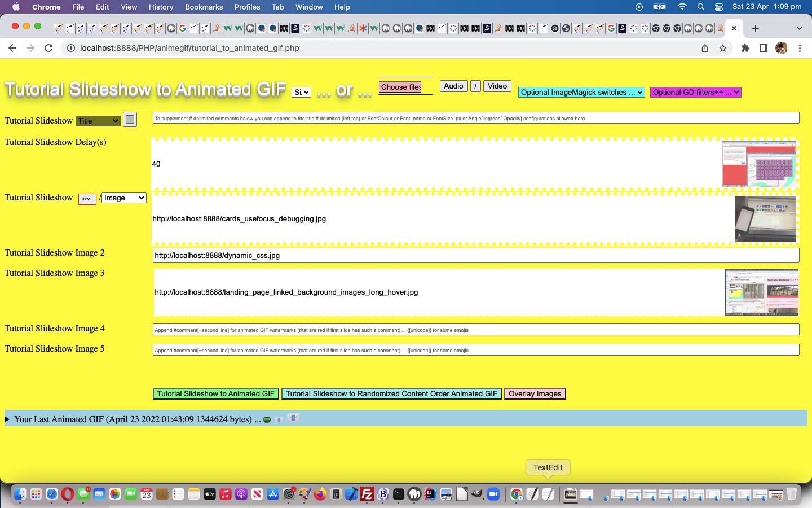Expand Your Last Animated GIF details

coord(7,419)
